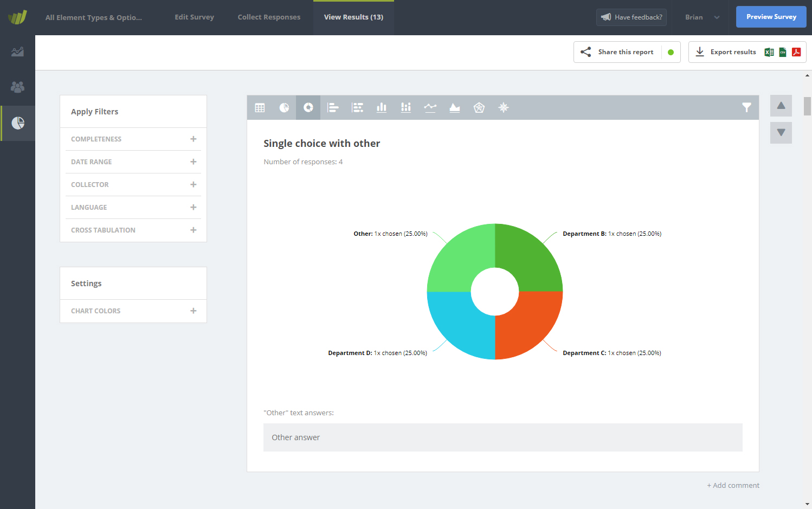Expand the COLLECTOR filter
Screen dimensions: 812x509
point(133,185)
